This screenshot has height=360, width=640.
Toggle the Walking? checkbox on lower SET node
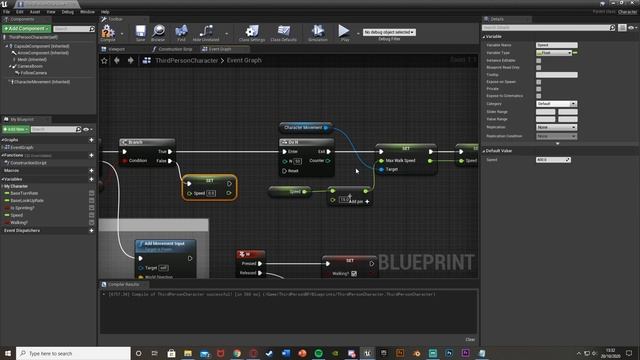(x=354, y=273)
